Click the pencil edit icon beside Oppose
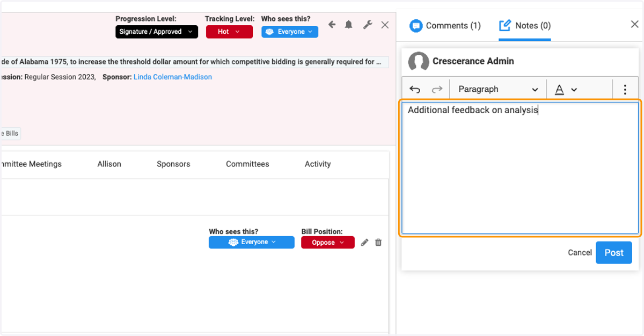Screen dimensions: 644x336 point(365,243)
